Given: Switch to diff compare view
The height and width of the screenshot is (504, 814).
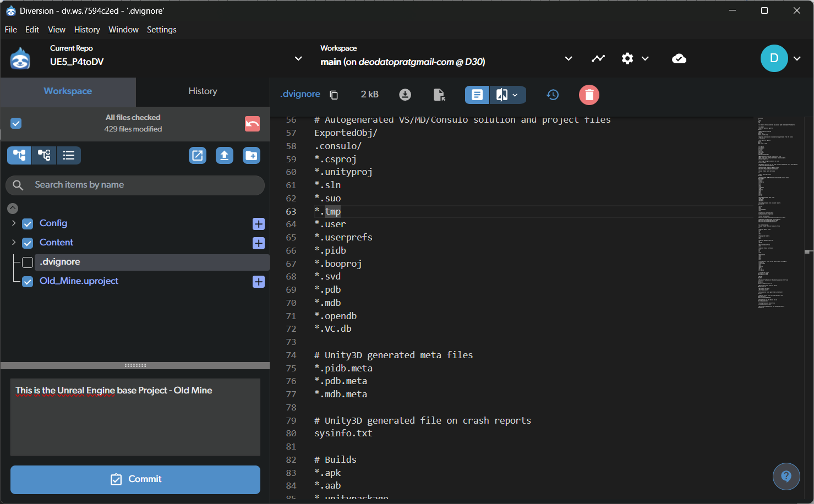Looking at the screenshot, I should 502,95.
